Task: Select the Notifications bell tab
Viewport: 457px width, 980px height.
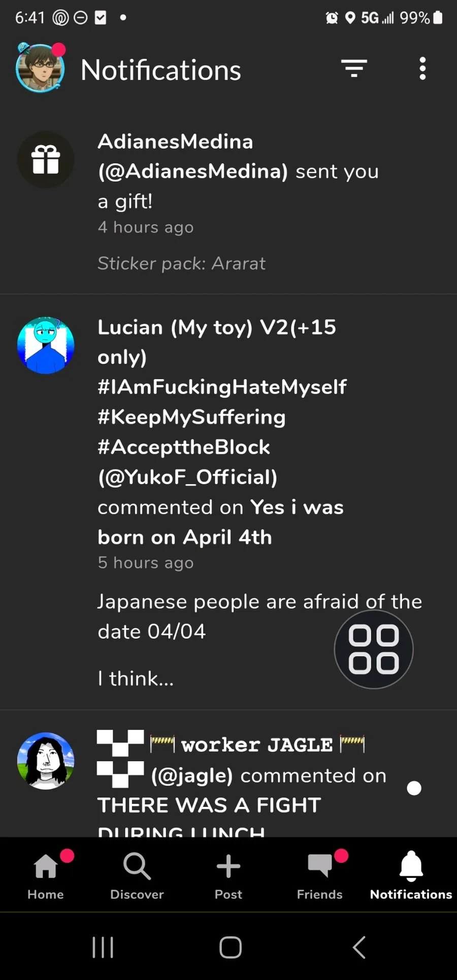Action: tap(411, 874)
